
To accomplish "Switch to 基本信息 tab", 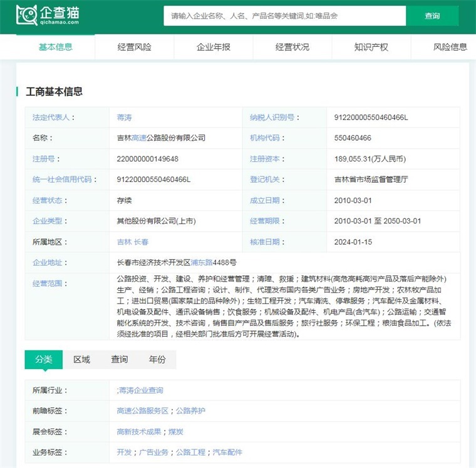I will [56, 47].
